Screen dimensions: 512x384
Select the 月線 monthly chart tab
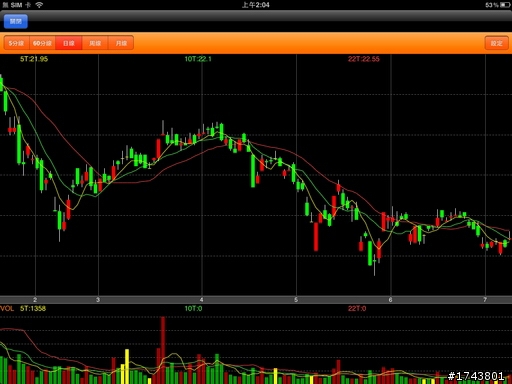[121, 43]
